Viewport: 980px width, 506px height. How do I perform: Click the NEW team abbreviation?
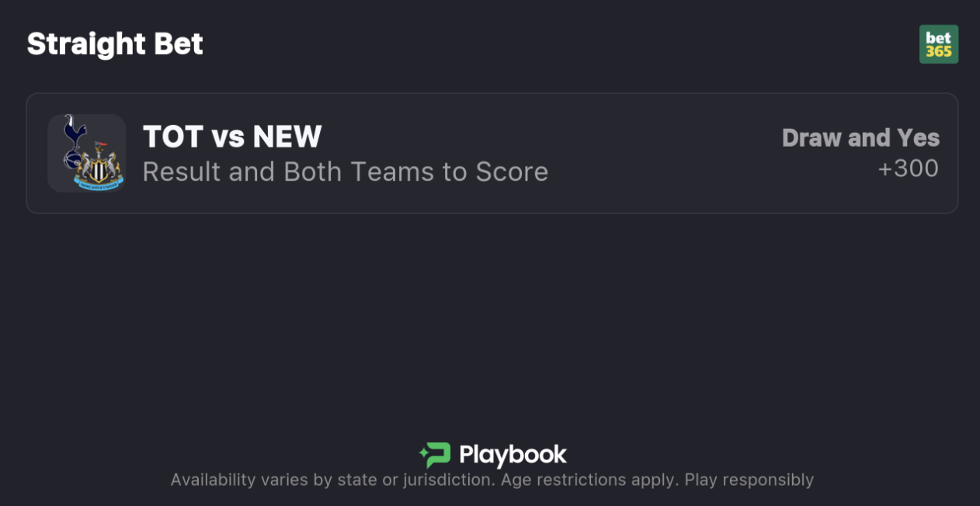pos(287,137)
